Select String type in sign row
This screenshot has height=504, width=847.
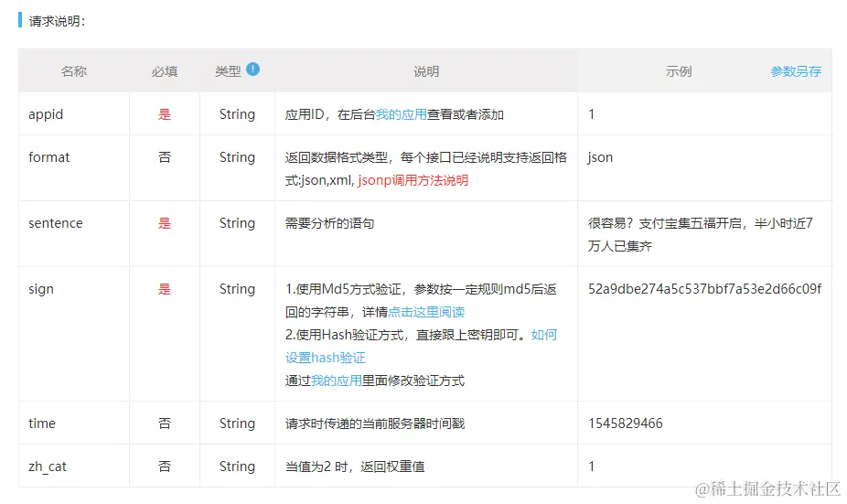tap(237, 289)
